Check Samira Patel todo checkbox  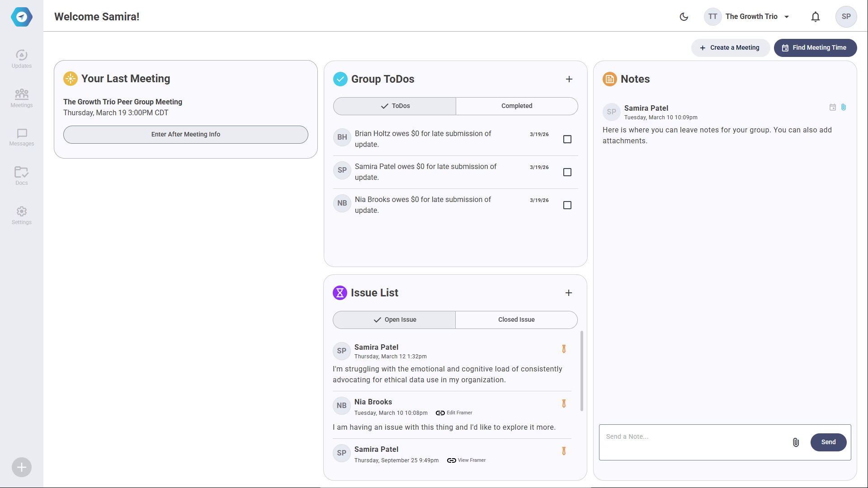567,172
